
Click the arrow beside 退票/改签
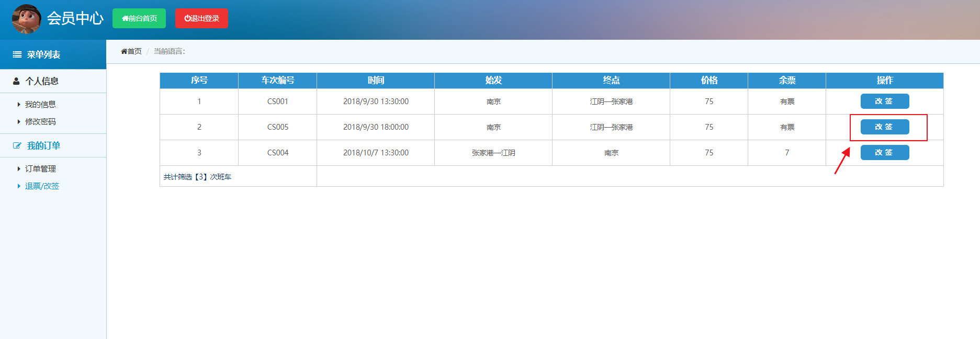pyautogui.click(x=19, y=186)
